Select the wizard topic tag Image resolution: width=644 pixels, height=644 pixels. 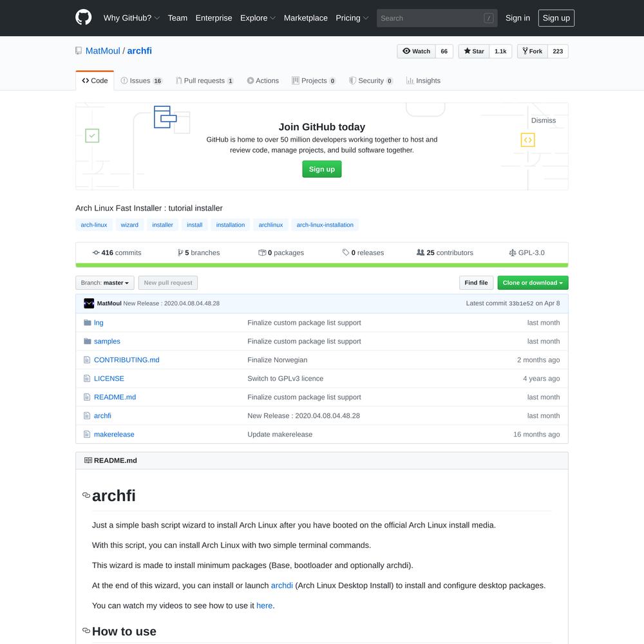coord(129,225)
